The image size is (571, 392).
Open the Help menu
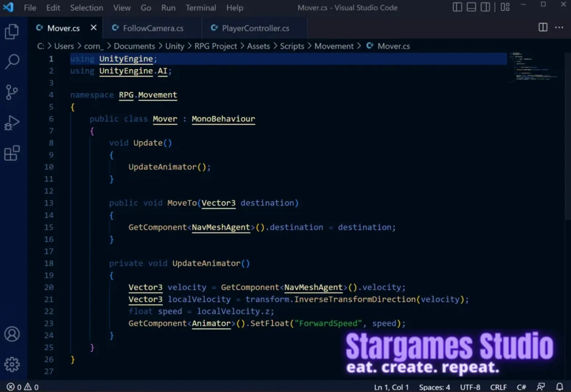click(x=234, y=8)
